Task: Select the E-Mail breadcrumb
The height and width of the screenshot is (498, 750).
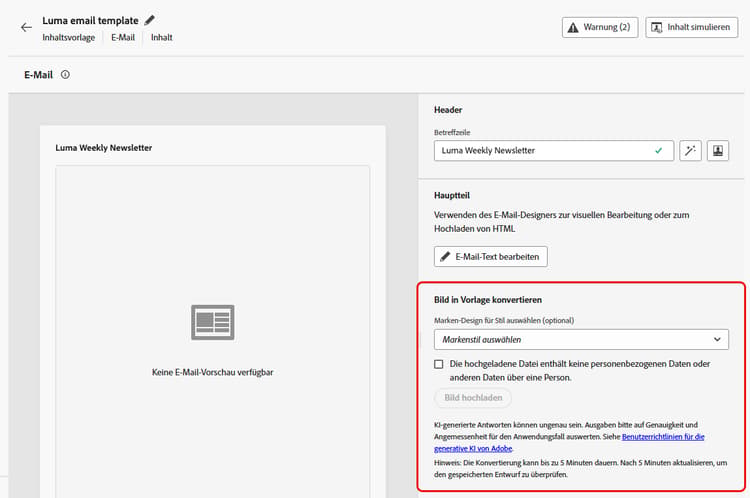Action: tap(123, 37)
